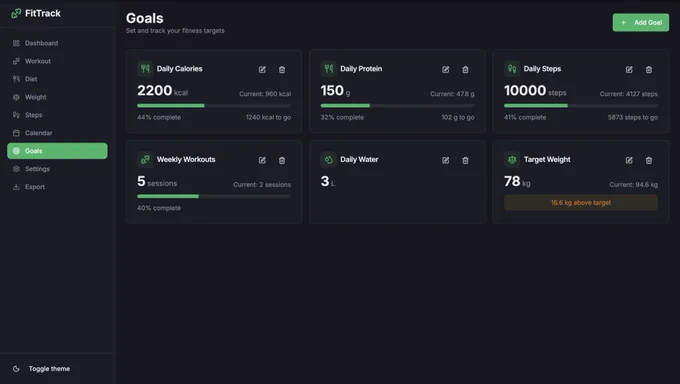Delete the Weekly Workouts goal

(x=282, y=160)
